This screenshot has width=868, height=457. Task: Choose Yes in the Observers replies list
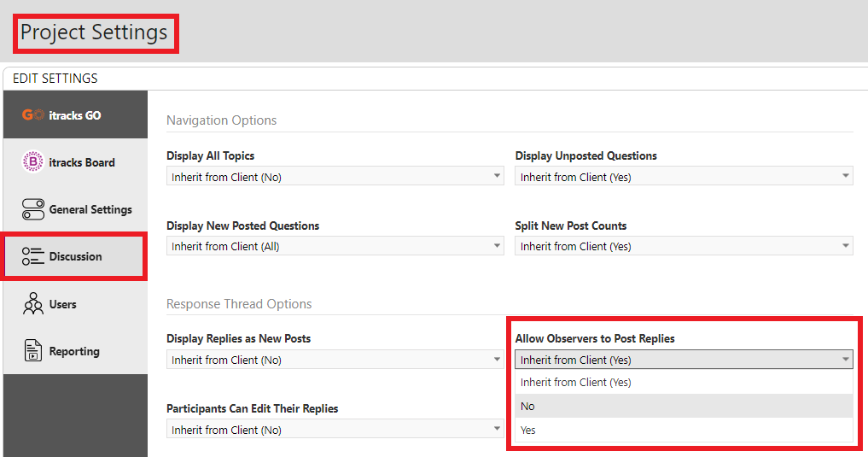click(x=684, y=430)
